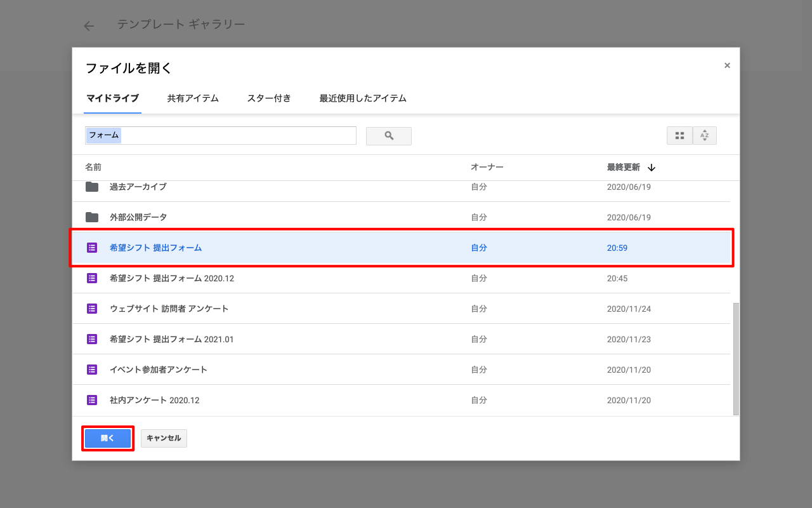This screenshot has width=812, height=508.
Task: Select 希望シフト 提出フォーム 2021.01 file
Action: pos(401,339)
